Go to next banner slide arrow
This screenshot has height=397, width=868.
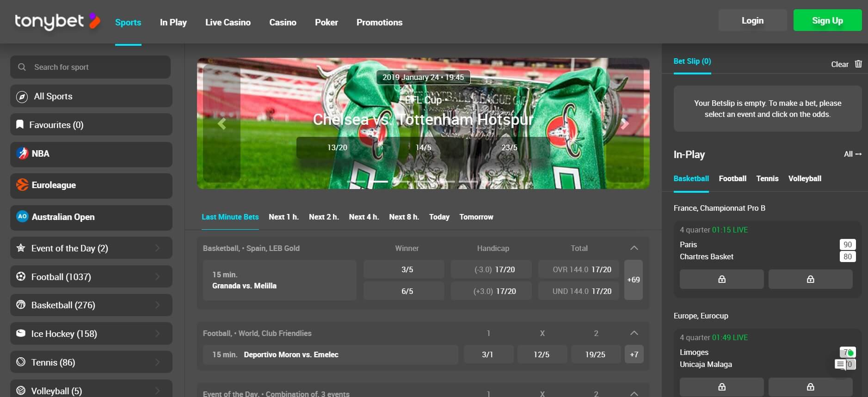click(625, 123)
